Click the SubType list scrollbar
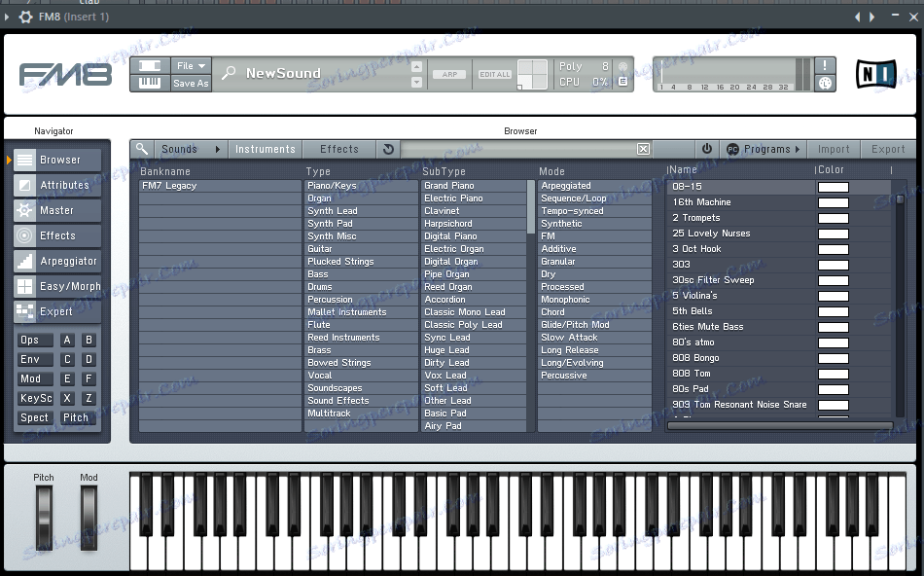The image size is (924, 576). click(530, 207)
